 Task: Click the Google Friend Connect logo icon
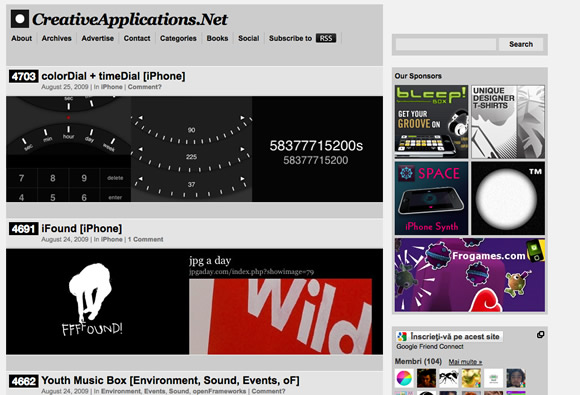pyautogui.click(x=402, y=337)
